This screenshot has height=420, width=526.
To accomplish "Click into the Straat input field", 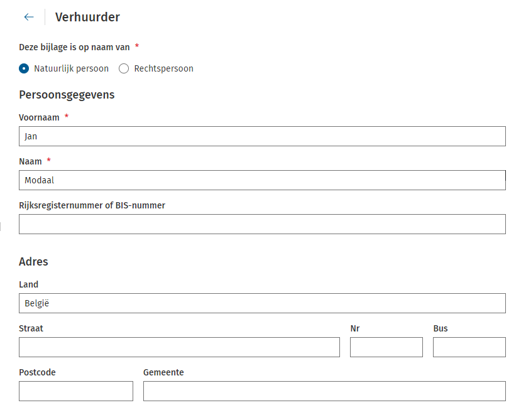I will (x=179, y=347).
